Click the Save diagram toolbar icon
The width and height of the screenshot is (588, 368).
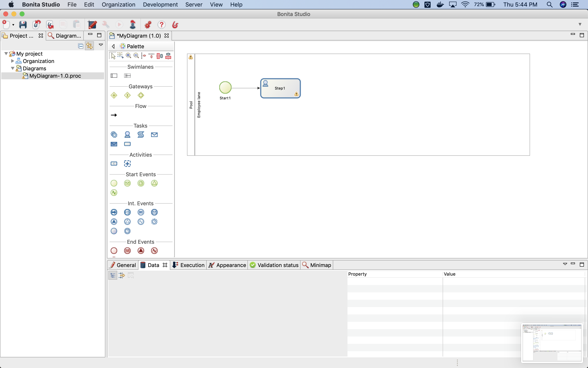coord(23,25)
